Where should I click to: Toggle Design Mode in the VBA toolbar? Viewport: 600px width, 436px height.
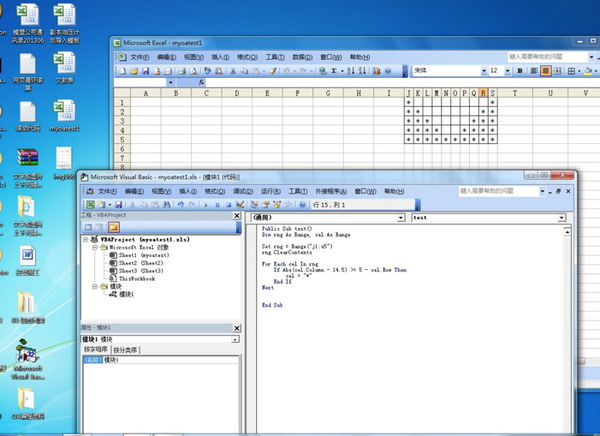coord(240,205)
